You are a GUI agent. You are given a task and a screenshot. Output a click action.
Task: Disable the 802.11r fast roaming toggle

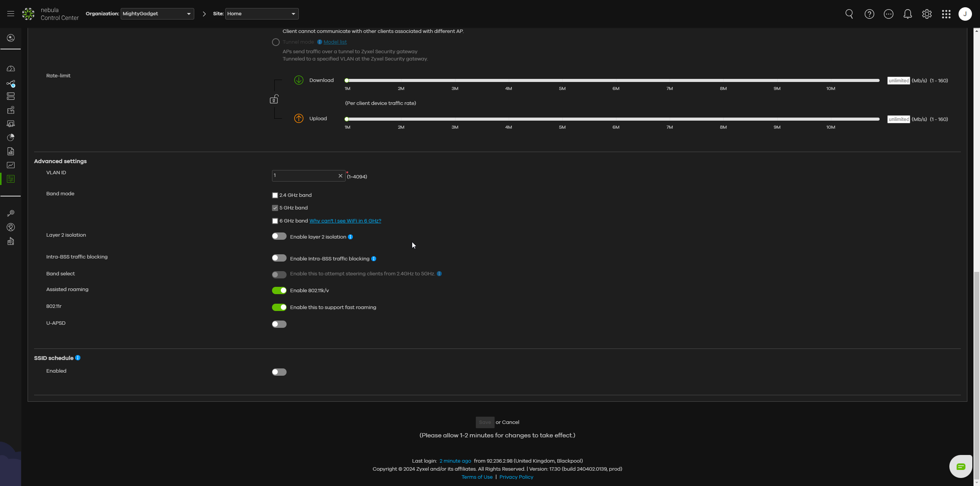click(279, 307)
